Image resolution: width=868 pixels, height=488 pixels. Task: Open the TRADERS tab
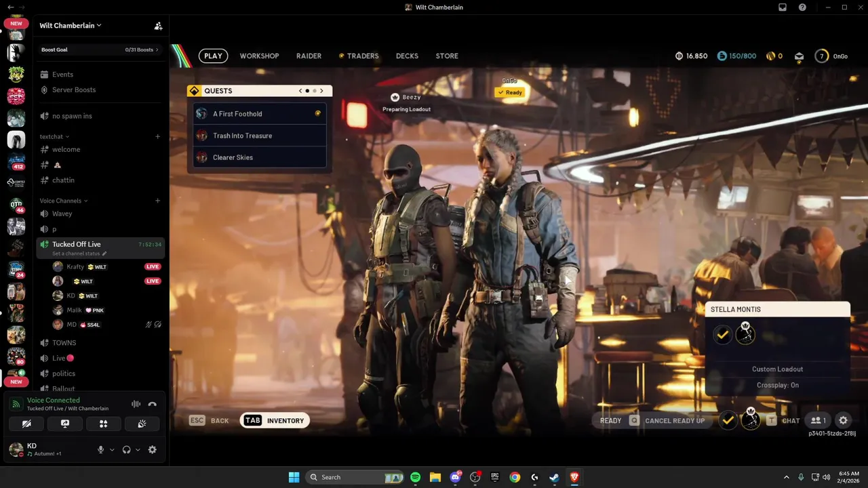[359, 56]
